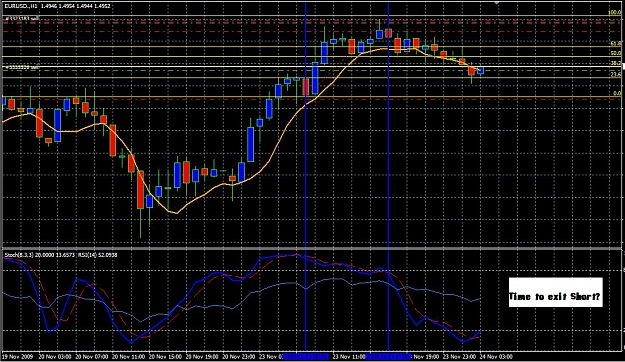Click the '19 Nov 2009' date label
Viewport: 625px width, 362px height.
click(18, 356)
